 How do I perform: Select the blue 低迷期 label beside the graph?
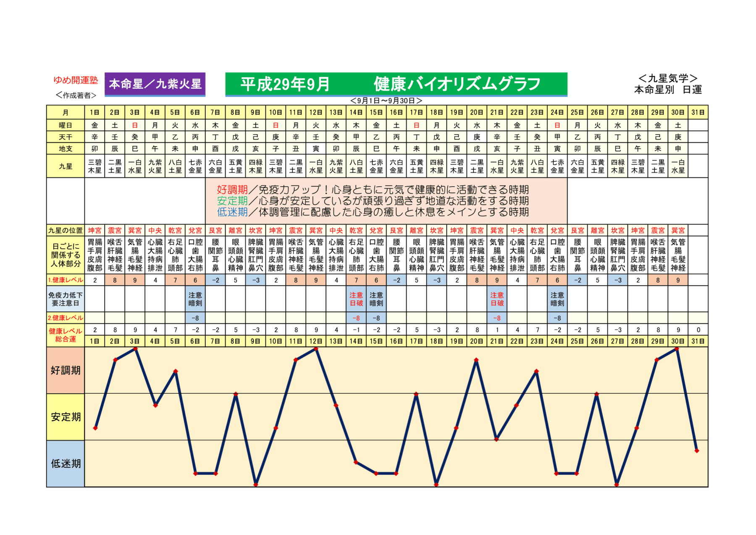(x=66, y=464)
